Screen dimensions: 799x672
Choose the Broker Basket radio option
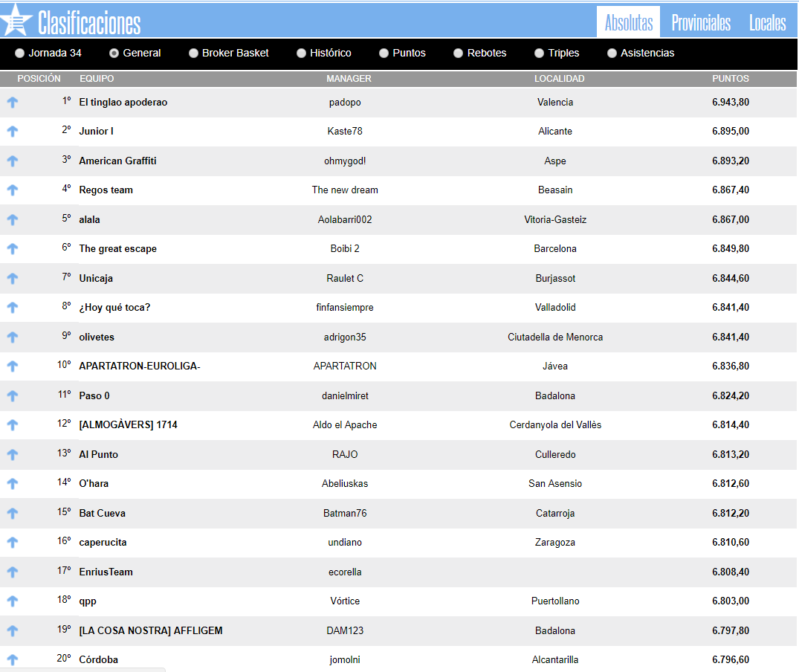click(193, 54)
